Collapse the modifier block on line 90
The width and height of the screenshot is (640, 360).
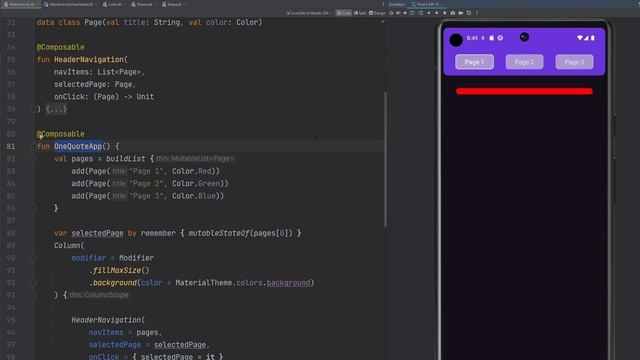click(34, 258)
